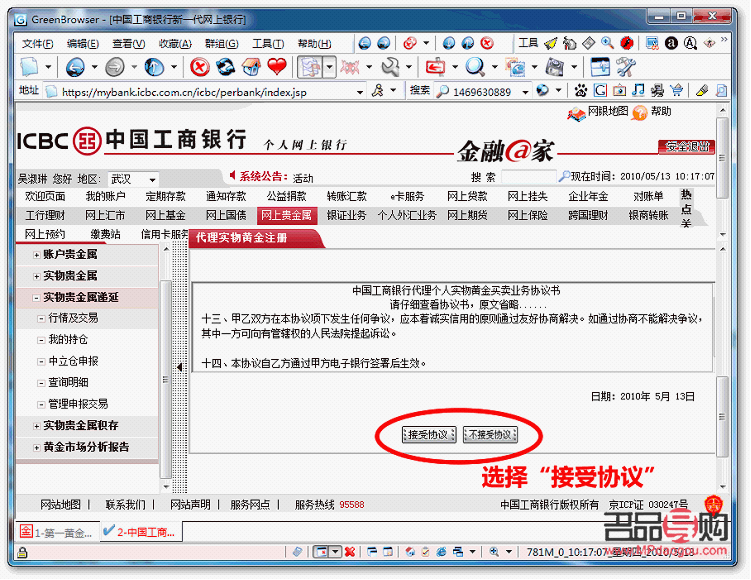
Task: Open the 收藏(A) favorites menu
Action: (175, 44)
